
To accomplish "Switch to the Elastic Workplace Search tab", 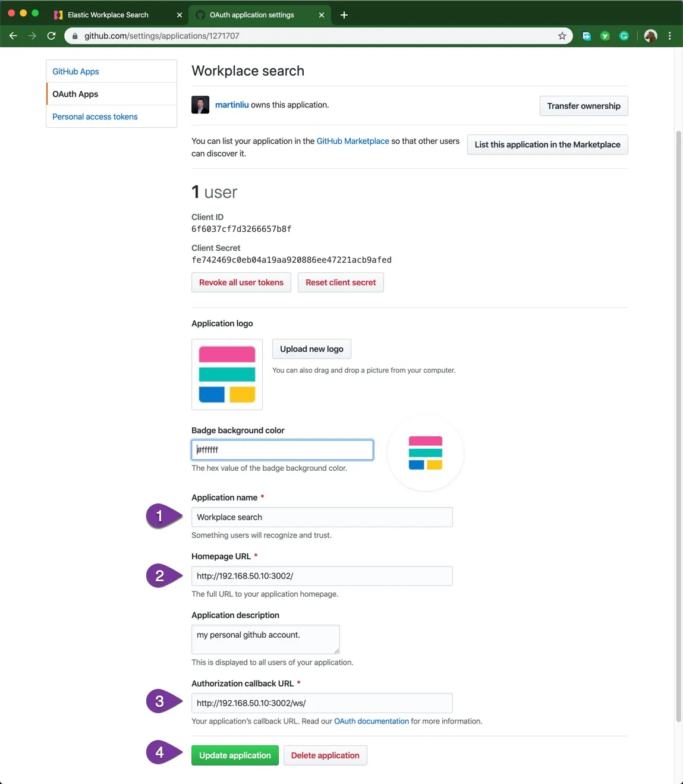I will click(108, 15).
